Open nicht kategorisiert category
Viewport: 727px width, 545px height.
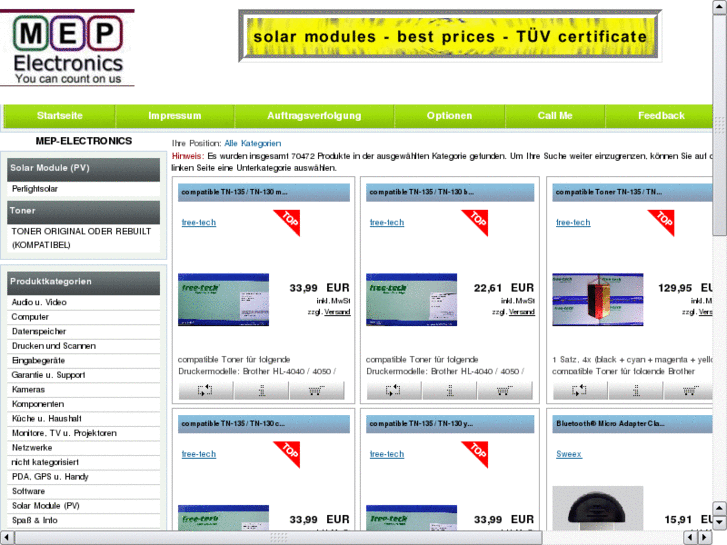(x=83, y=462)
